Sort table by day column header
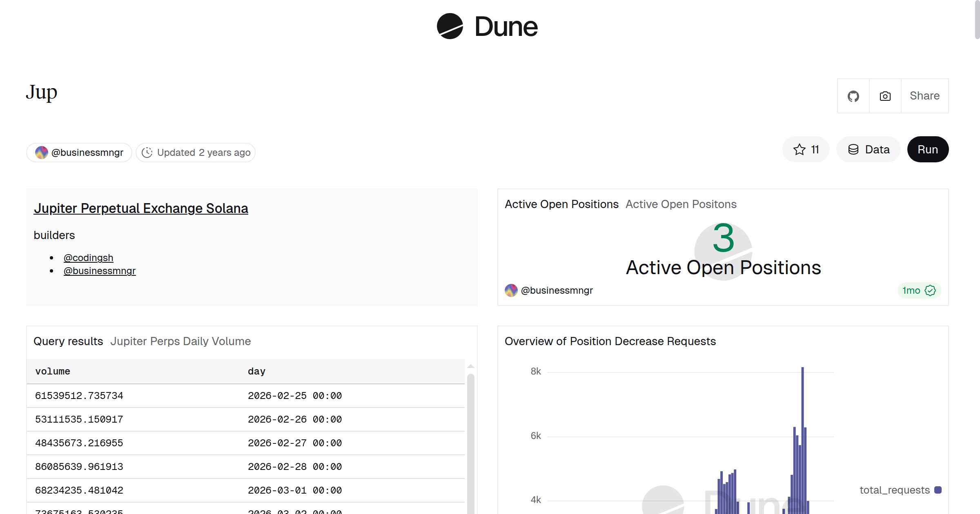This screenshot has height=514, width=980. pos(256,371)
